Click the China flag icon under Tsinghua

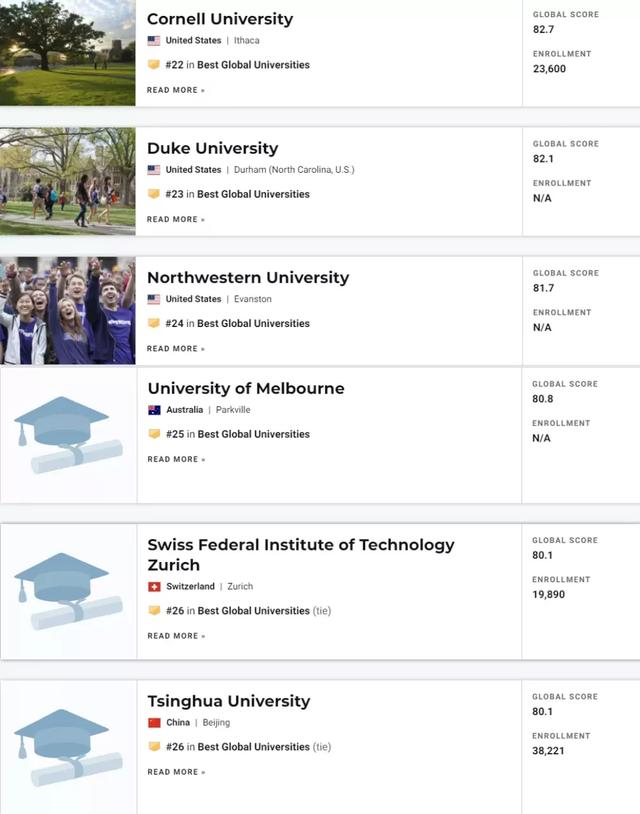point(154,723)
